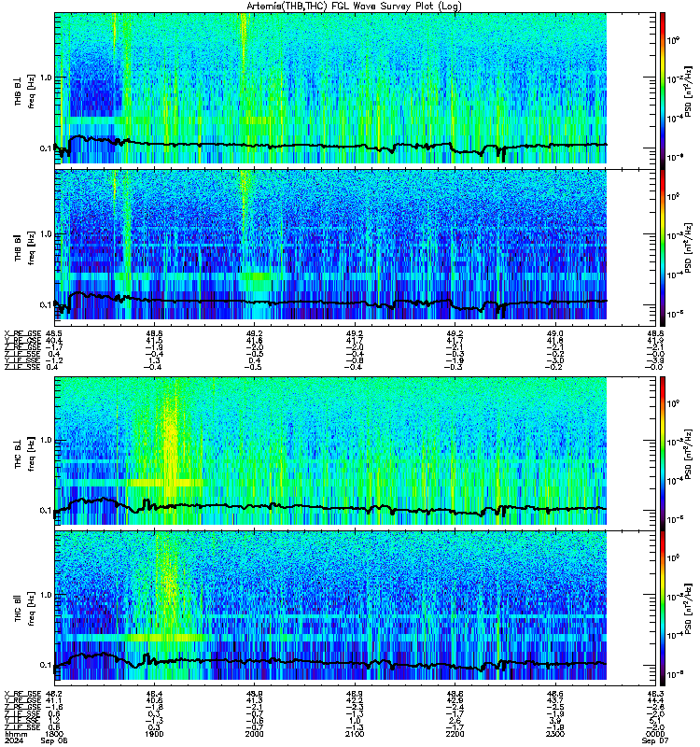Click the 2300 time tick label
This screenshot has height=747, width=700.
tap(555, 734)
